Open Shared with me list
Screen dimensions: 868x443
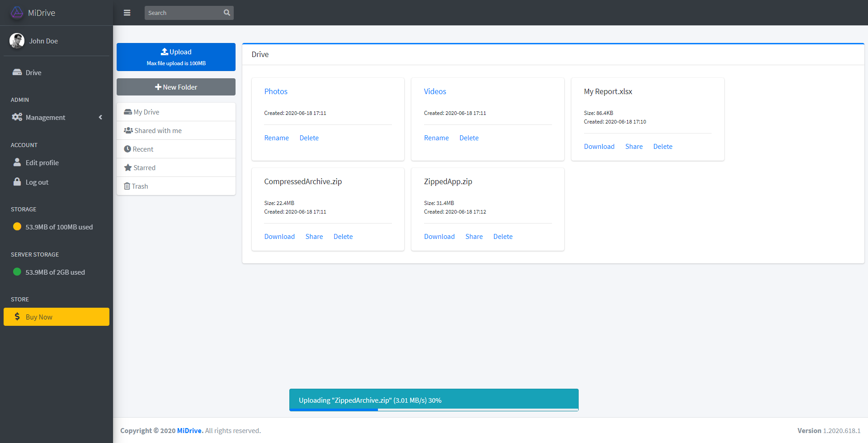[x=176, y=130]
